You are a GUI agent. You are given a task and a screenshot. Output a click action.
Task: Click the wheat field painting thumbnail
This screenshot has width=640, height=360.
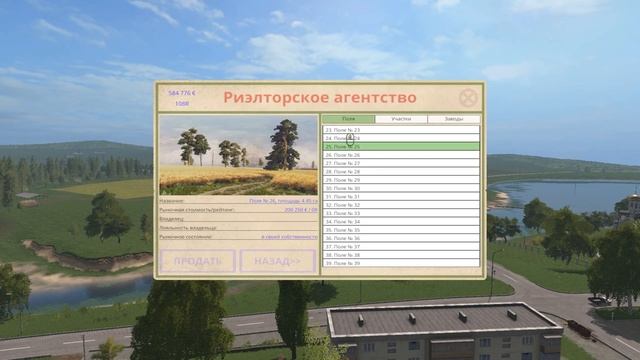point(238,156)
